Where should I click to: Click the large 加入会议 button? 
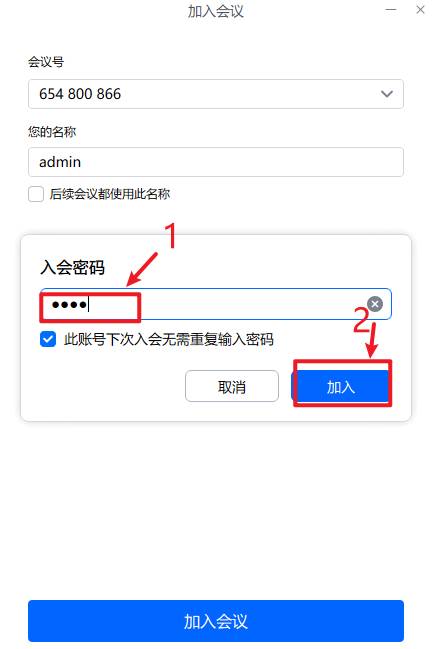point(216,621)
